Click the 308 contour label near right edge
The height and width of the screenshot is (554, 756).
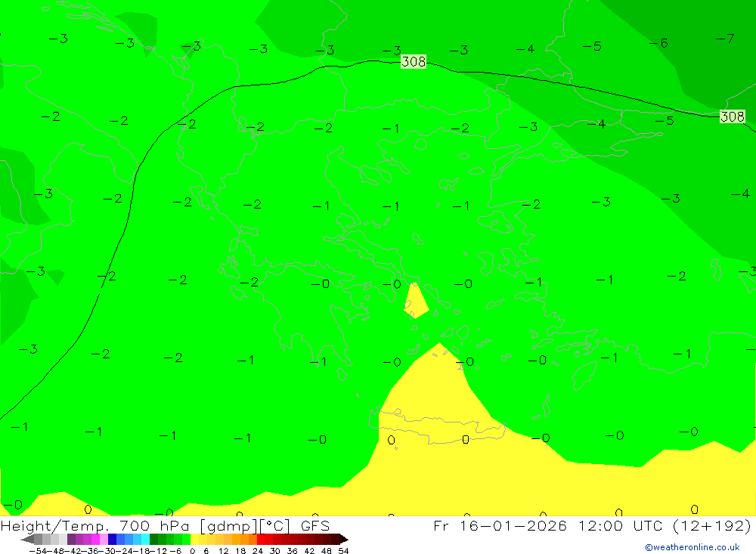click(x=732, y=116)
